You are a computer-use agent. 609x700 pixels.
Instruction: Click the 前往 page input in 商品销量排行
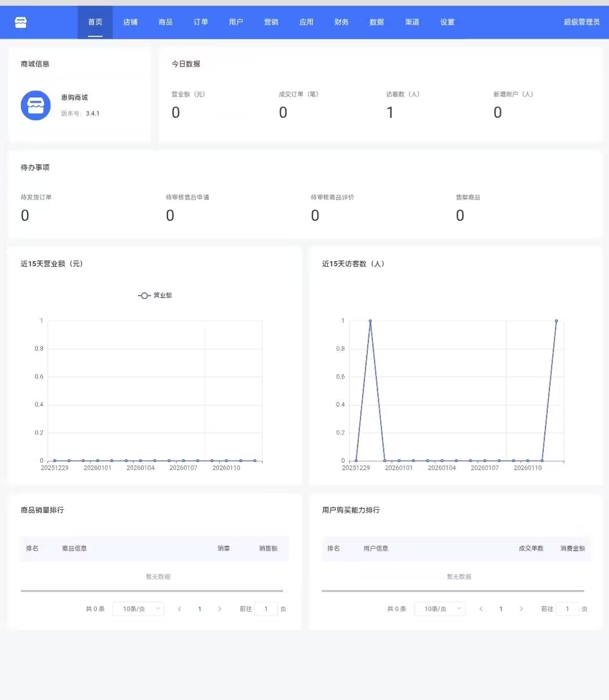pyautogui.click(x=266, y=609)
